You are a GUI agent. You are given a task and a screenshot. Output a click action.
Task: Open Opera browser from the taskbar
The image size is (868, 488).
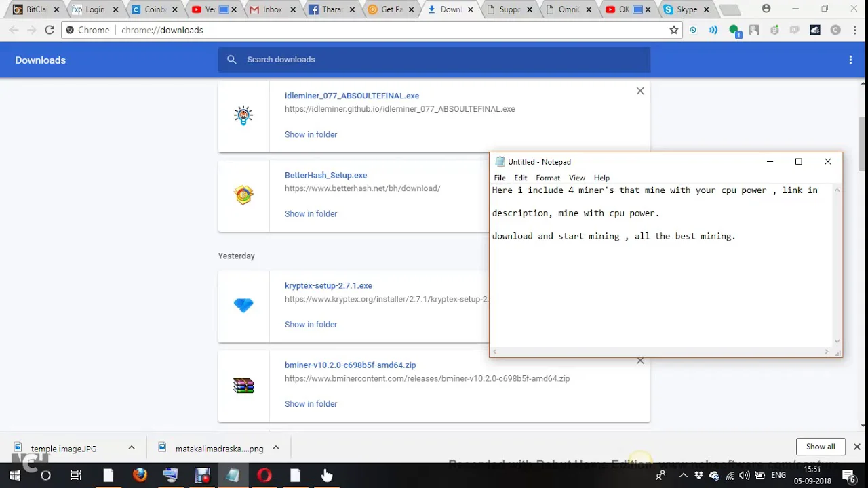pos(264,475)
